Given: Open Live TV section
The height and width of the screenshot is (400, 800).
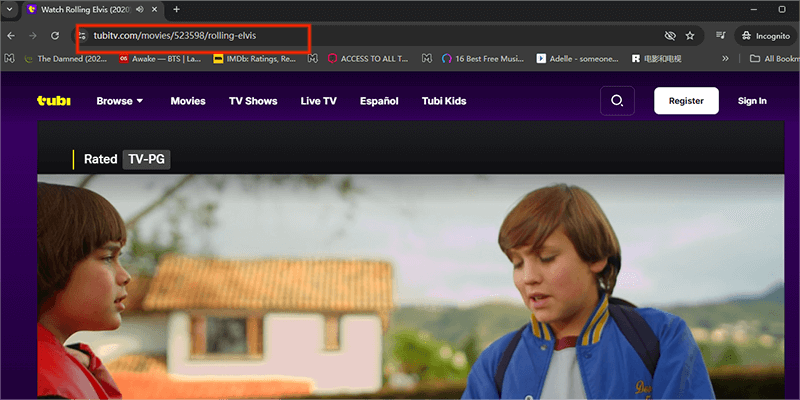Looking at the screenshot, I should click(318, 101).
